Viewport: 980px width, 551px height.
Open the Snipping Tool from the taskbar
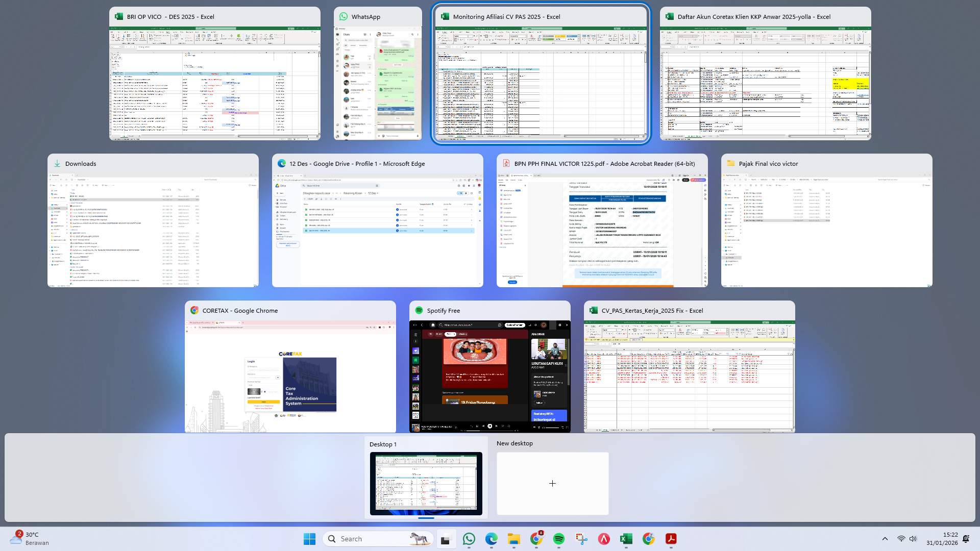(x=581, y=539)
